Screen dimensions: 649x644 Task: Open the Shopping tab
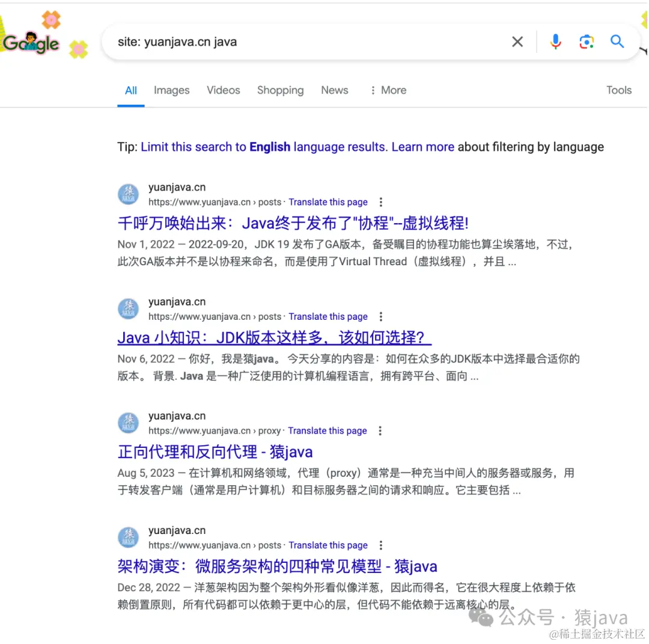(x=280, y=90)
